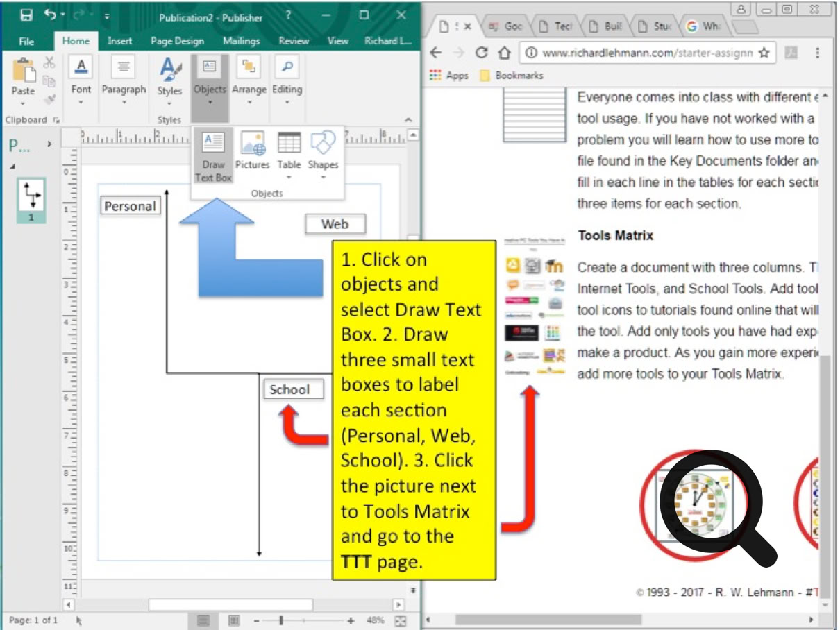
Task: Open the Mailings ribbon tab
Action: pos(242,41)
